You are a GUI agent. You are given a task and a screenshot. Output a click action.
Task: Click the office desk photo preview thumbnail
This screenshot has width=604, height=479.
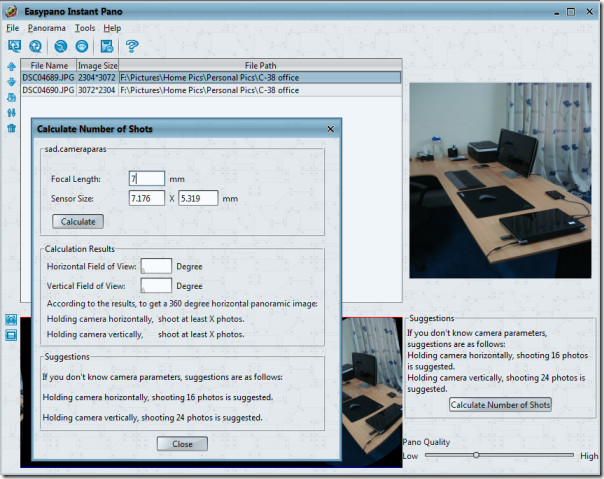tap(500, 180)
